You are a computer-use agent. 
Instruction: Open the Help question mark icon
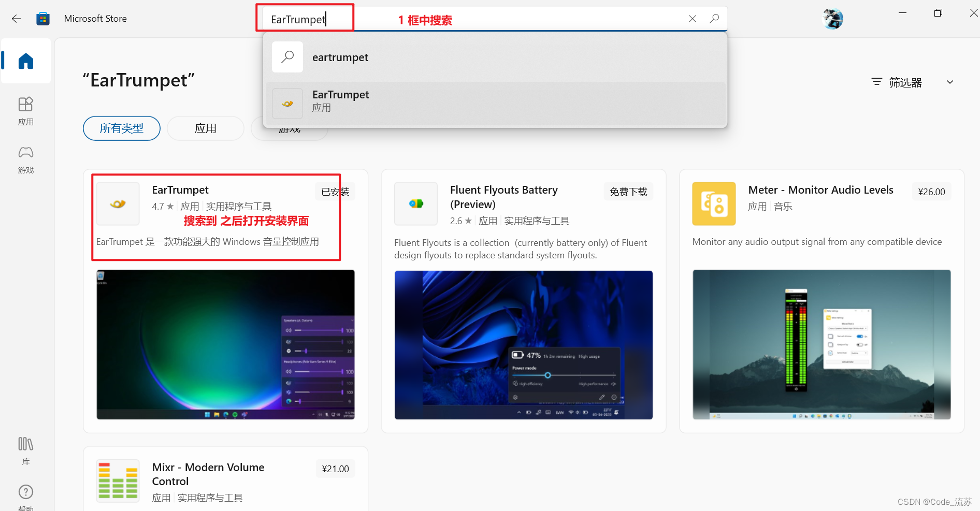point(26,492)
